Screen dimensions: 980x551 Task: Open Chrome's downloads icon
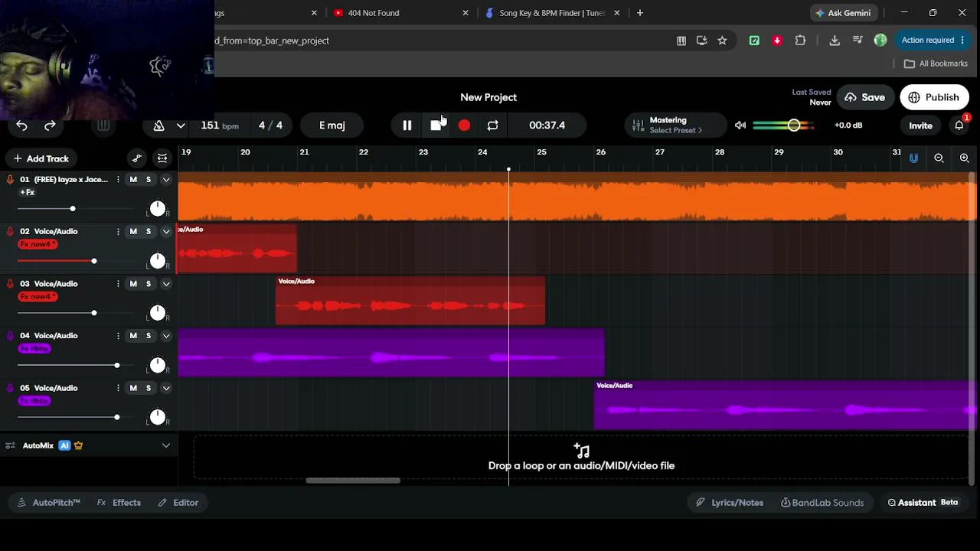835,41
